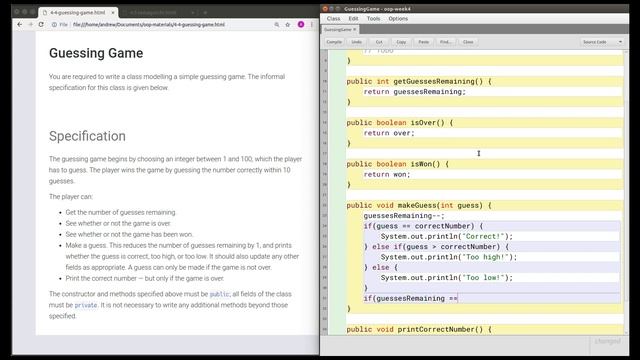Click 'See whether or not the game is over' bullet
Viewport: 640px width, 360px height.
tap(118, 223)
